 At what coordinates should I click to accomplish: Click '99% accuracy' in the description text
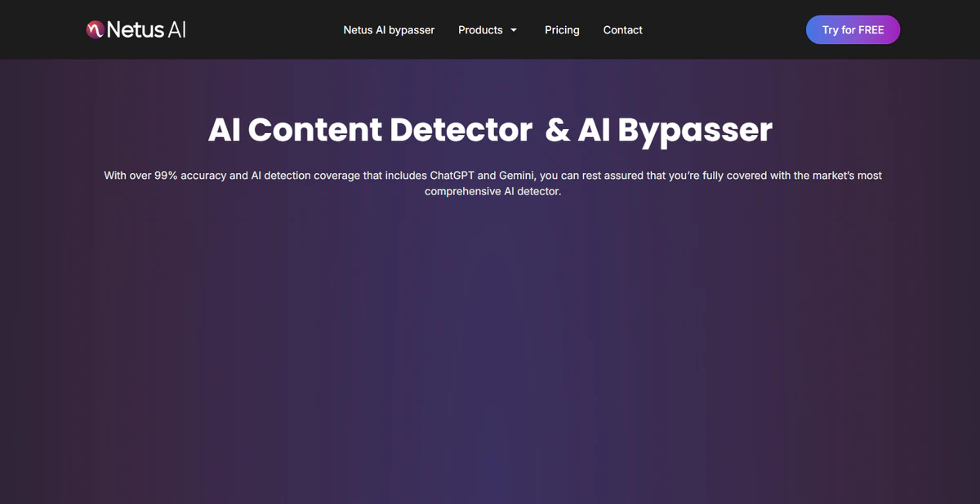pyautogui.click(x=190, y=176)
